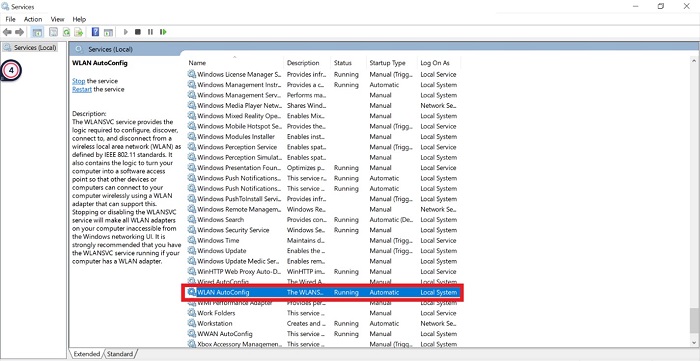Go forward with the Forward arrow
The height and width of the screenshot is (361, 700).
point(19,32)
